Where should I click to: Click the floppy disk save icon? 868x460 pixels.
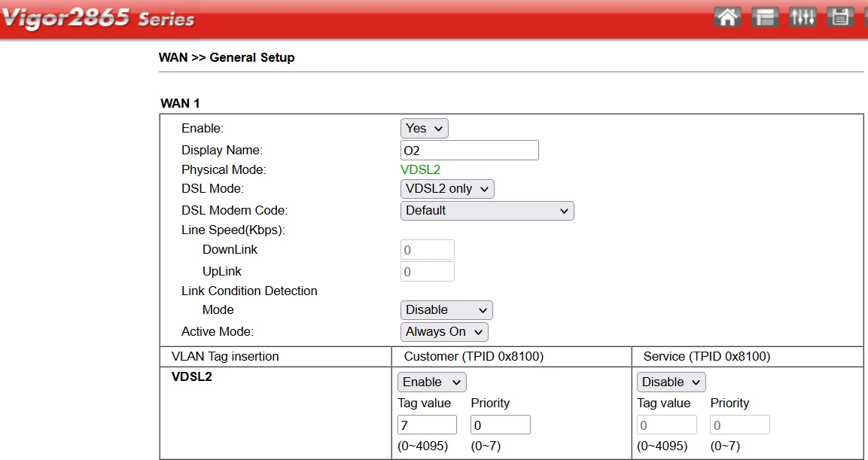(839, 17)
